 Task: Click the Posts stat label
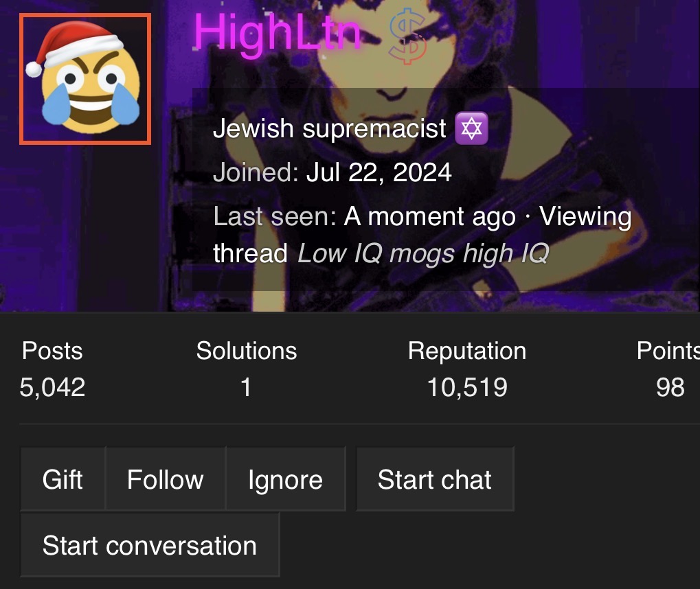point(52,351)
